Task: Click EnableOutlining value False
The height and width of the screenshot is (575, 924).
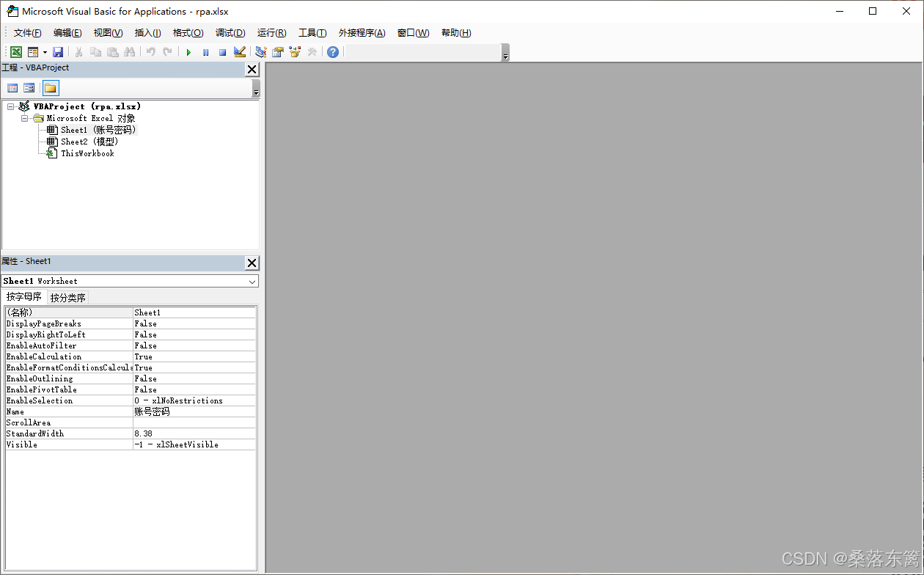Action: (x=194, y=378)
